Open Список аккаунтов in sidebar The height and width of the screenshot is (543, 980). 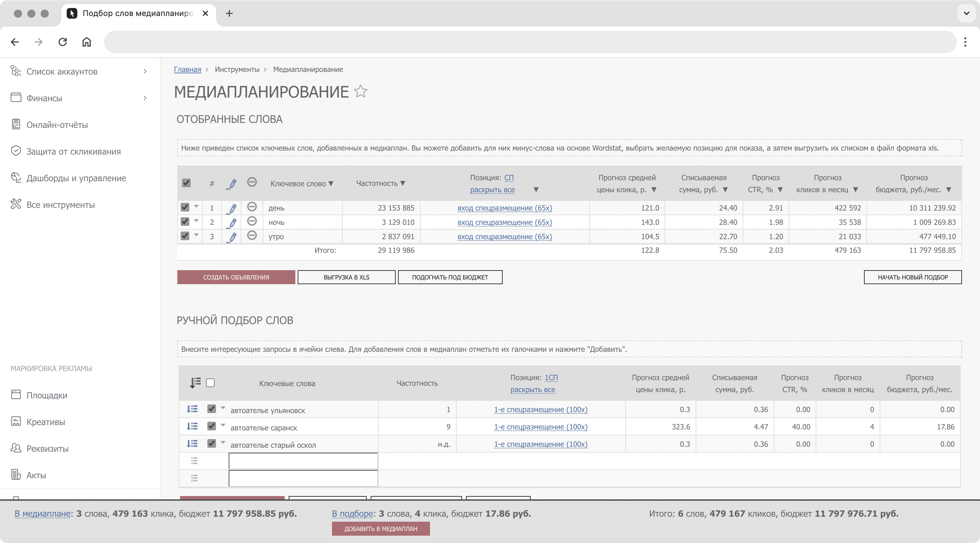pyautogui.click(x=62, y=72)
